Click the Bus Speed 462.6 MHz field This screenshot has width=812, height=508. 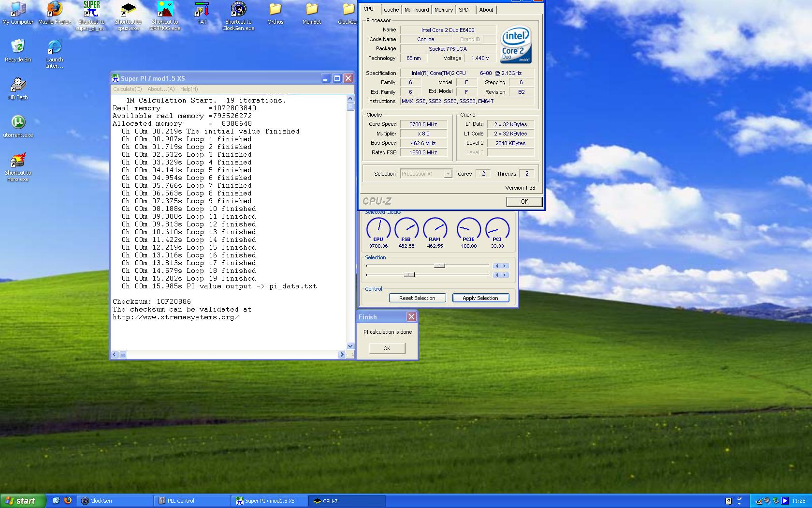[x=423, y=143]
